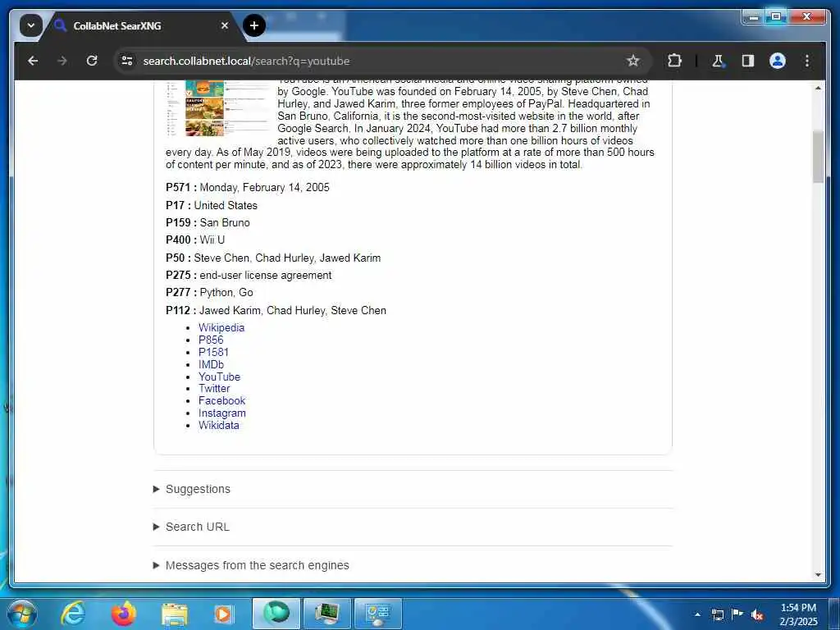The width and height of the screenshot is (840, 630).
Task: Click the page scroll-down arrow
Action: [818, 575]
